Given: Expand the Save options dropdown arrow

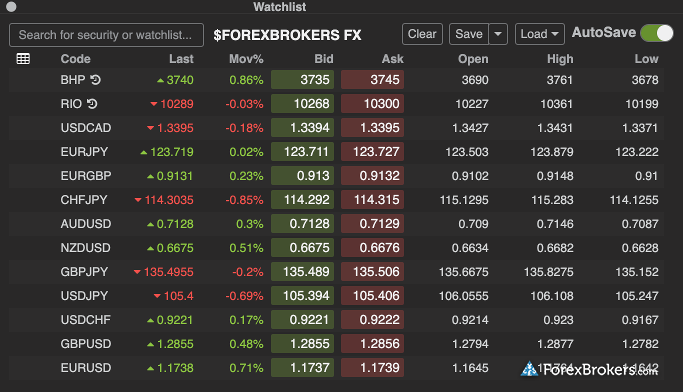Looking at the screenshot, I should 498,34.
